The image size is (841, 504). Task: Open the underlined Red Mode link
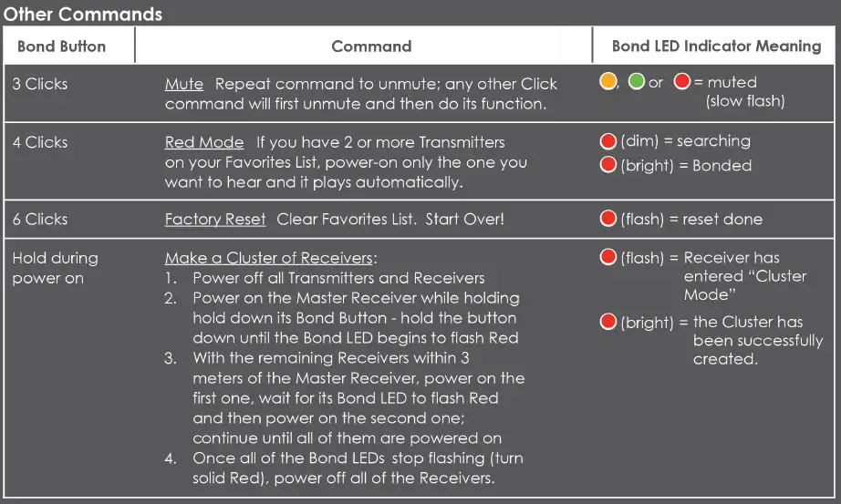click(x=204, y=142)
